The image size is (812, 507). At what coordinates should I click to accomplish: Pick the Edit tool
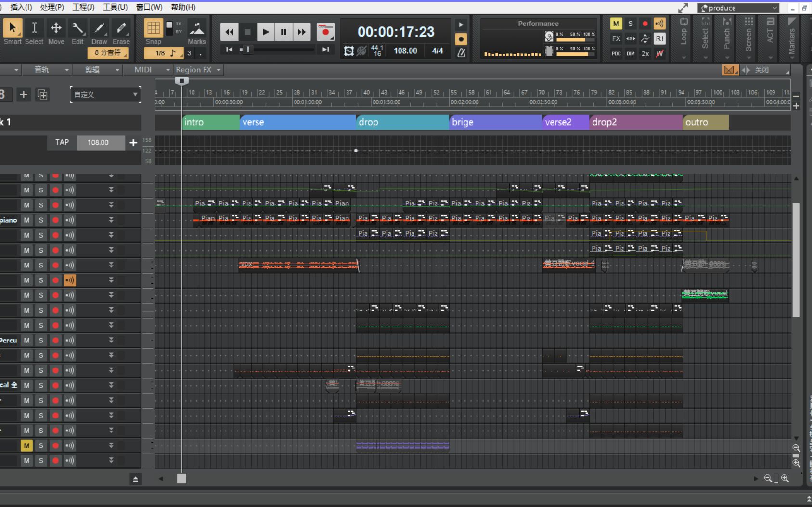point(77,28)
